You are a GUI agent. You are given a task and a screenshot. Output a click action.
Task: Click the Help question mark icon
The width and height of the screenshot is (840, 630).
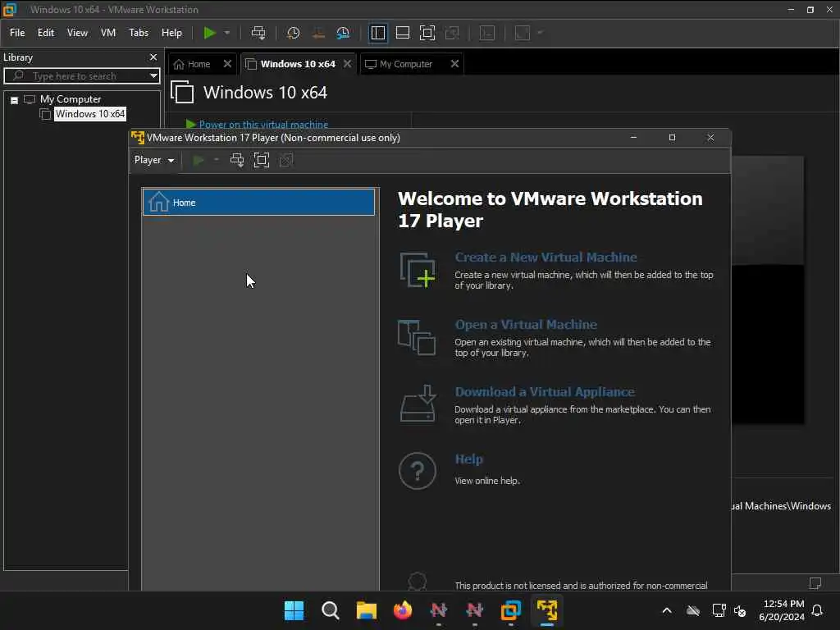click(x=418, y=471)
